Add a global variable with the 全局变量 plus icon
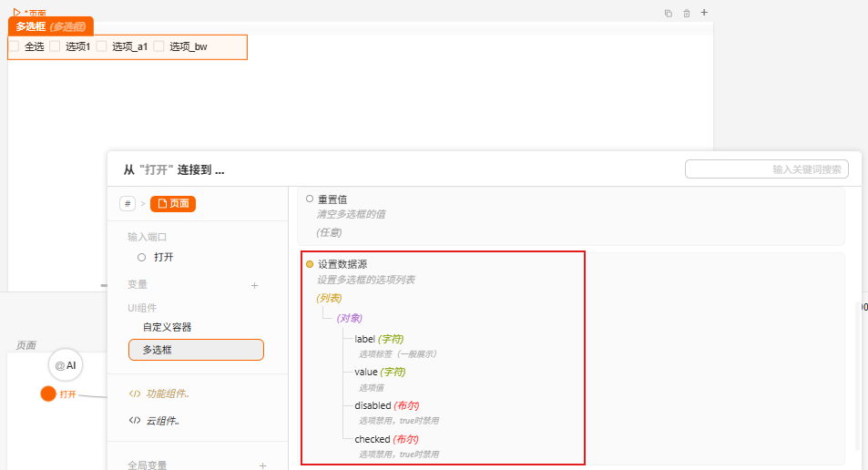This screenshot has height=470, width=868. [262, 465]
